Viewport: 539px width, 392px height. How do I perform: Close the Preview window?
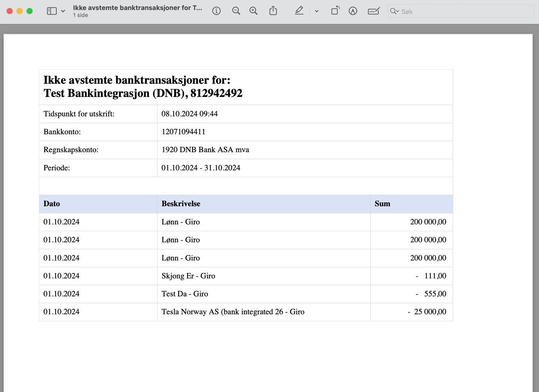pyautogui.click(x=10, y=11)
